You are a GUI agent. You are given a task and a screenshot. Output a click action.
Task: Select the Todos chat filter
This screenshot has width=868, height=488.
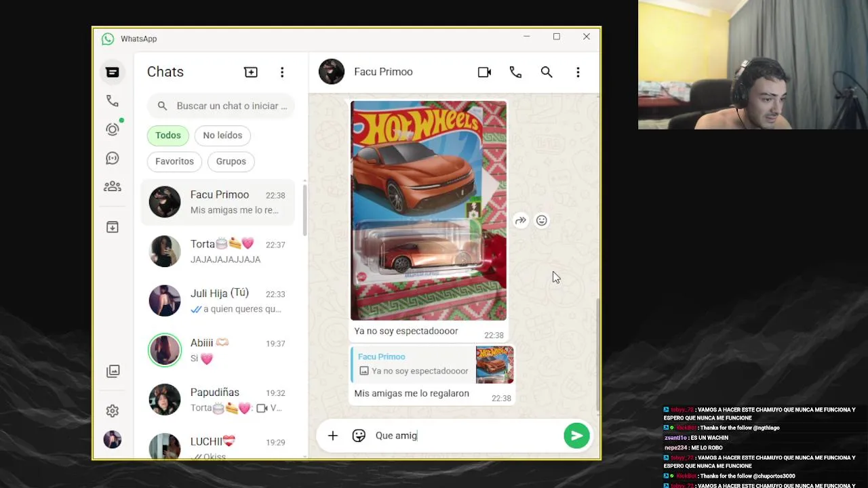(x=168, y=136)
